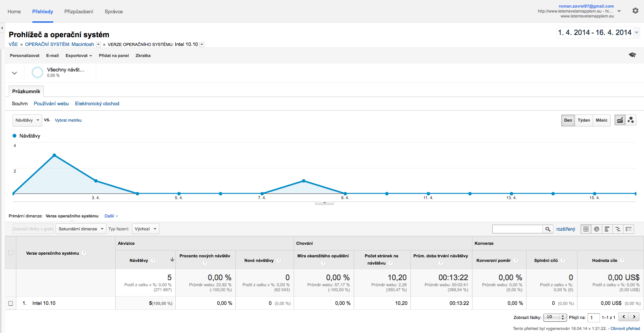Open the Sekundární dimenze dropdown

[x=81, y=229]
